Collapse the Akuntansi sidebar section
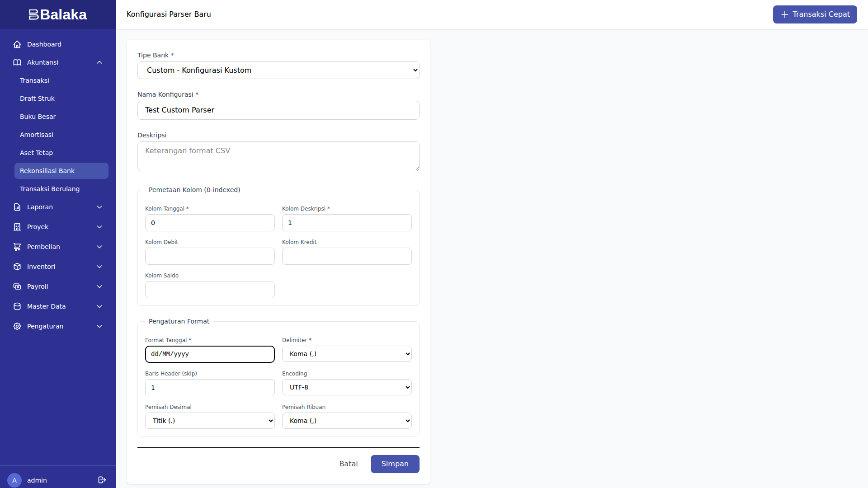Screen dimensions: 868x488 pos(99,62)
